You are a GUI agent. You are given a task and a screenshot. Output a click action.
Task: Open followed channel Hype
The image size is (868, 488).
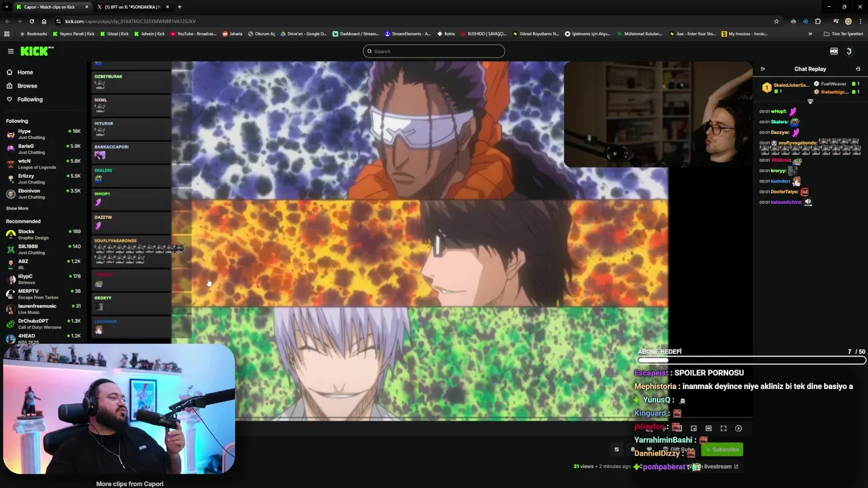tap(43, 134)
